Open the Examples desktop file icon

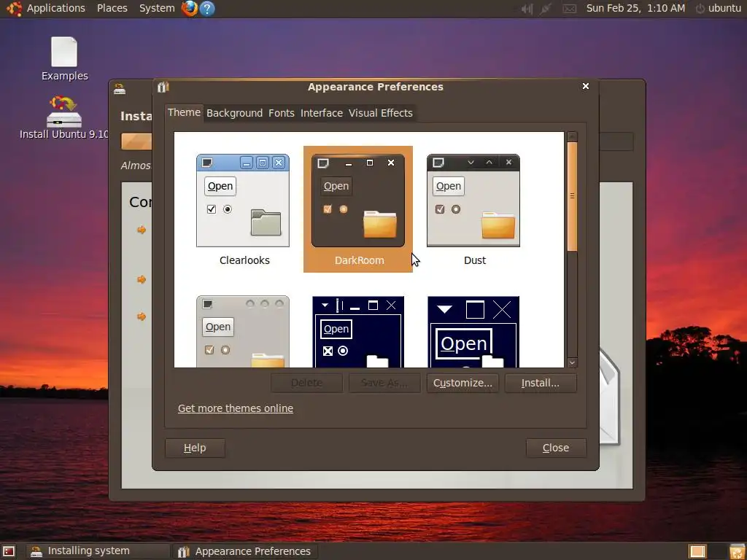[x=64, y=58]
